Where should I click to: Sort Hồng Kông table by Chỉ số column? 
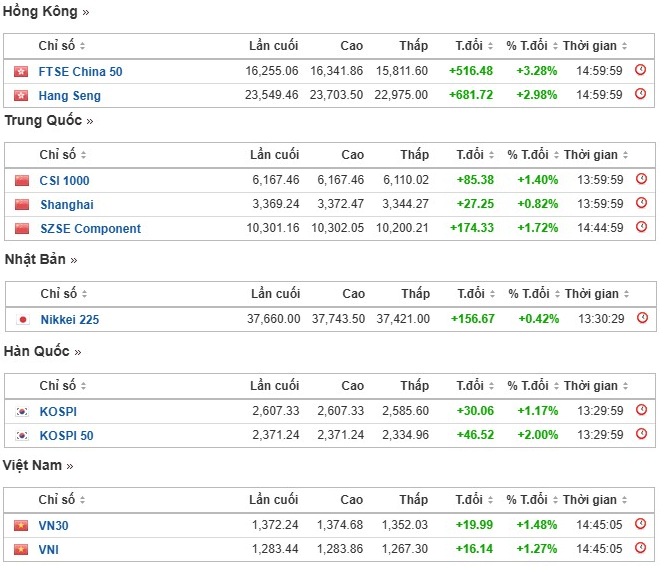pos(62,46)
